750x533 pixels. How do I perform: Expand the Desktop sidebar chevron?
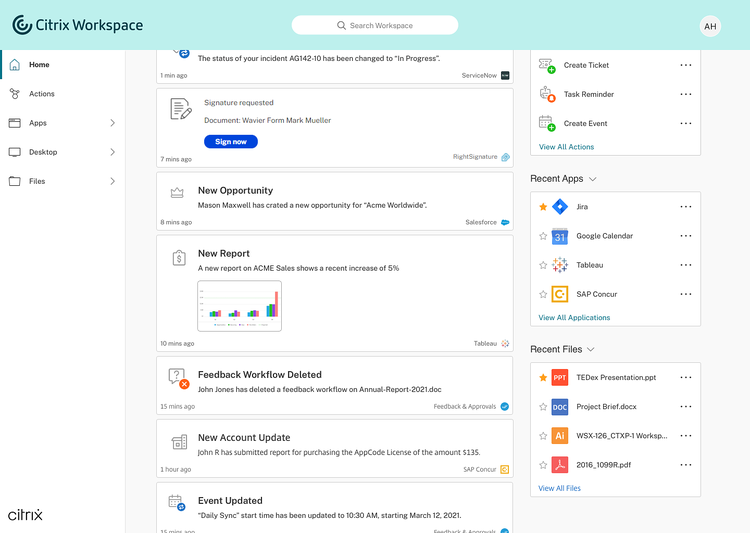(112, 152)
